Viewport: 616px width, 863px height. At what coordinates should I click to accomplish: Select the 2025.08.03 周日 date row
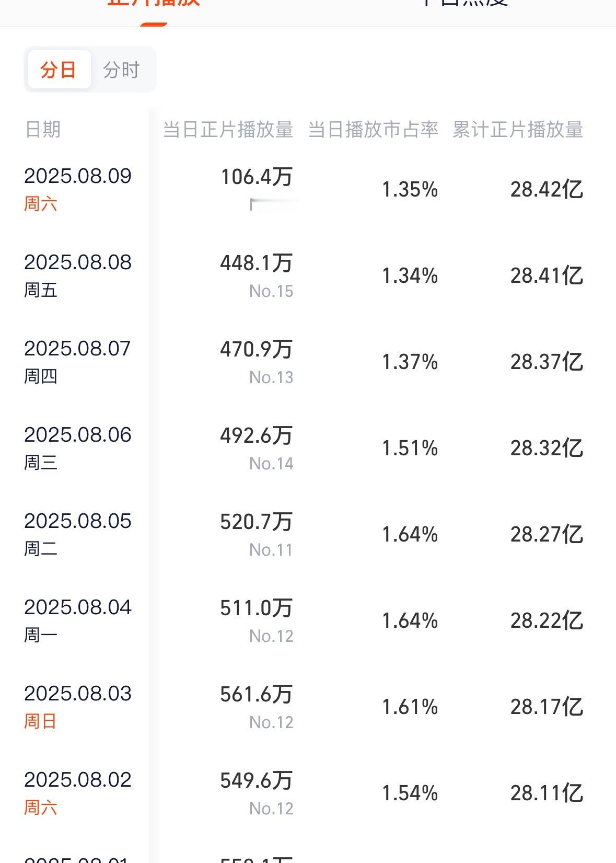point(308,707)
